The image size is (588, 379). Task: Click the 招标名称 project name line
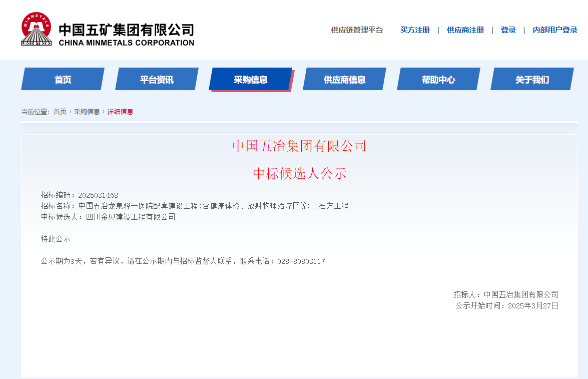195,206
